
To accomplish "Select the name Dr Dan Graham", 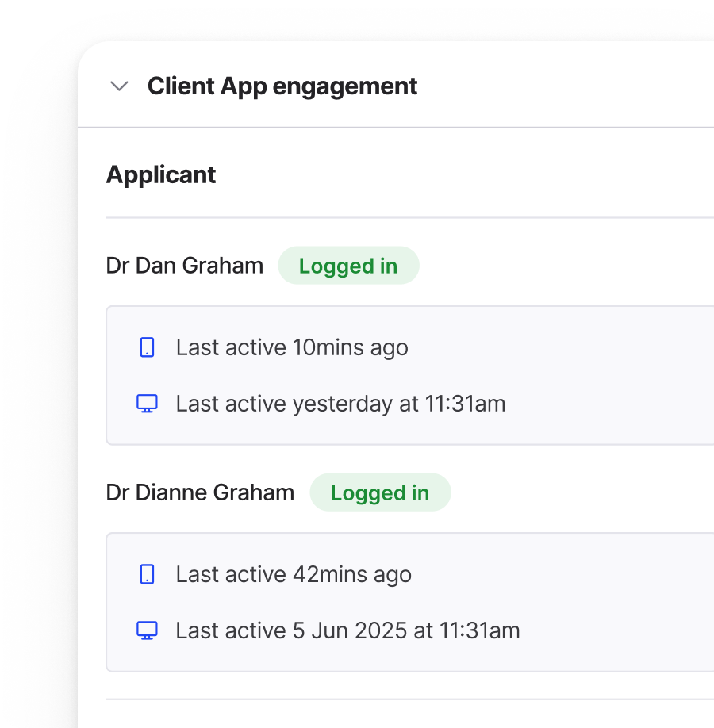I will click(184, 266).
